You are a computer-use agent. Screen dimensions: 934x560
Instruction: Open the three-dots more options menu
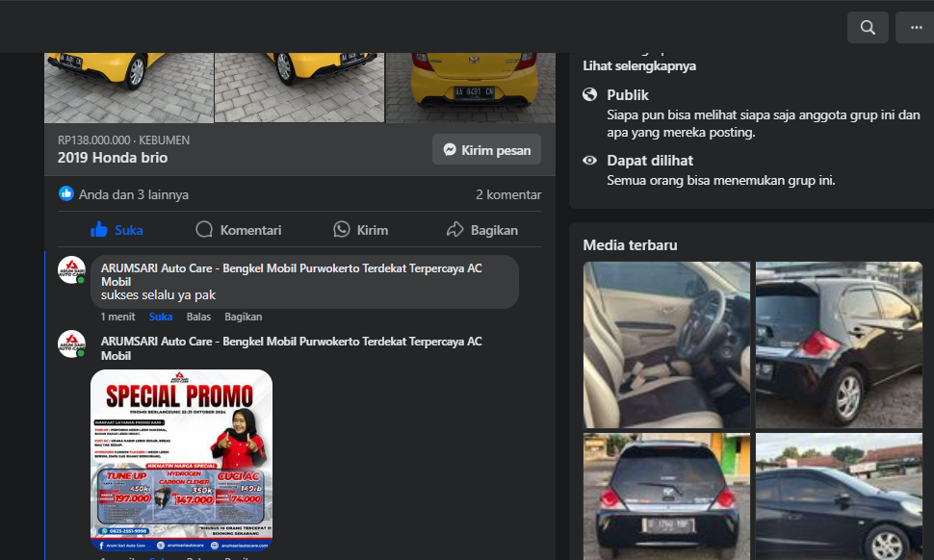pos(916,27)
